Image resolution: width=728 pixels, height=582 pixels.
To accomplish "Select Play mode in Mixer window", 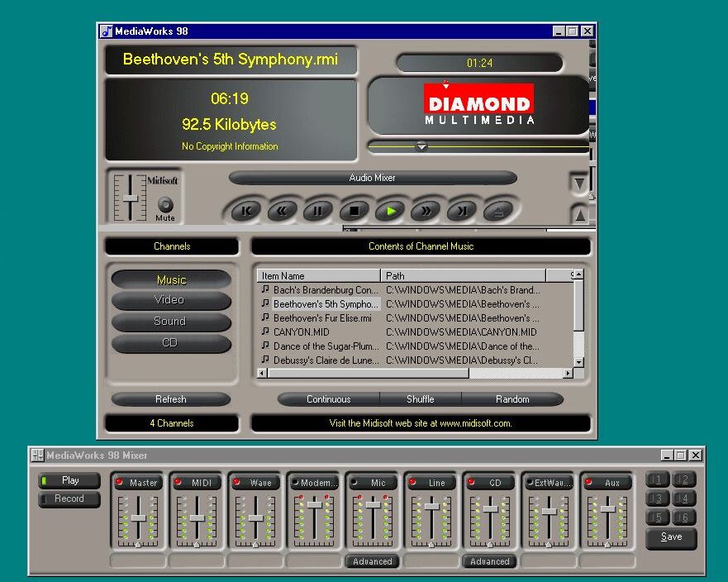I will pyautogui.click(x=69, y=480).
